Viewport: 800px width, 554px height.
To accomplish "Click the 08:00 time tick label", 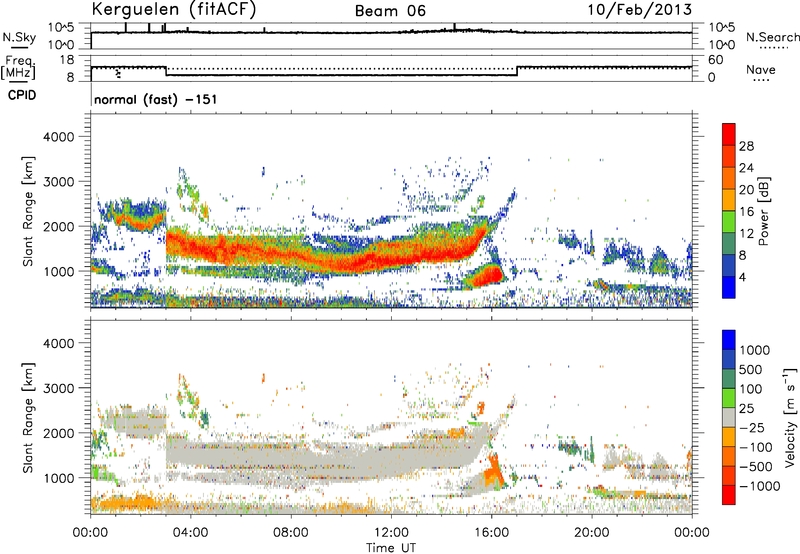I will [x=291, y=533].
